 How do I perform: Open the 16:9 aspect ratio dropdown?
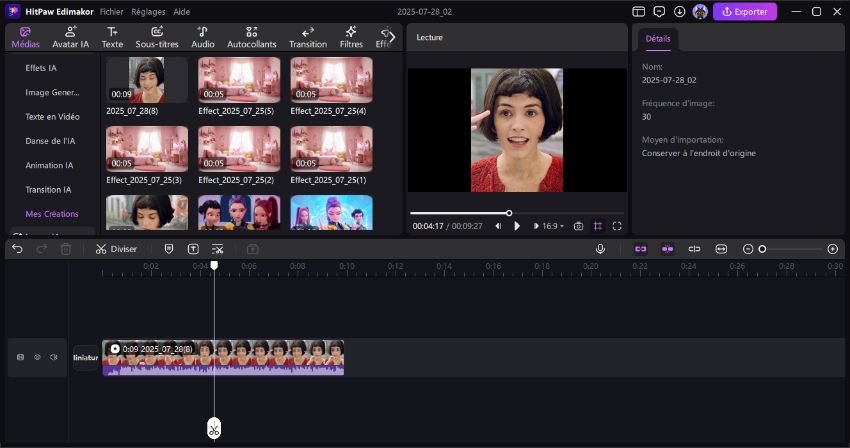[553, 226]
